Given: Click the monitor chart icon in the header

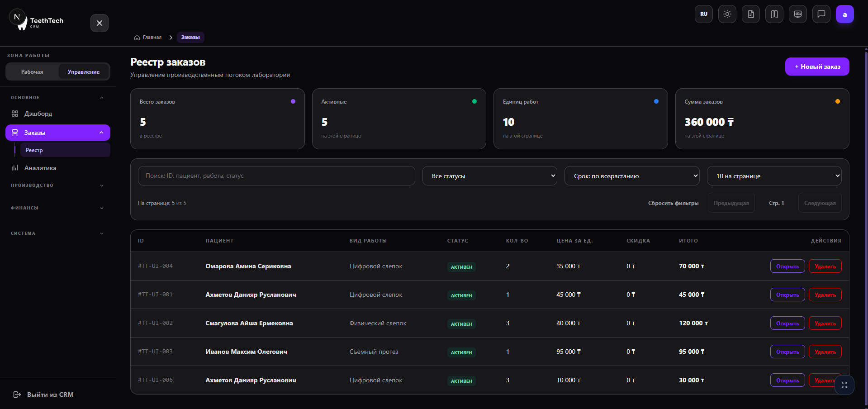Looking at the screenshot, I should (798, 14).
